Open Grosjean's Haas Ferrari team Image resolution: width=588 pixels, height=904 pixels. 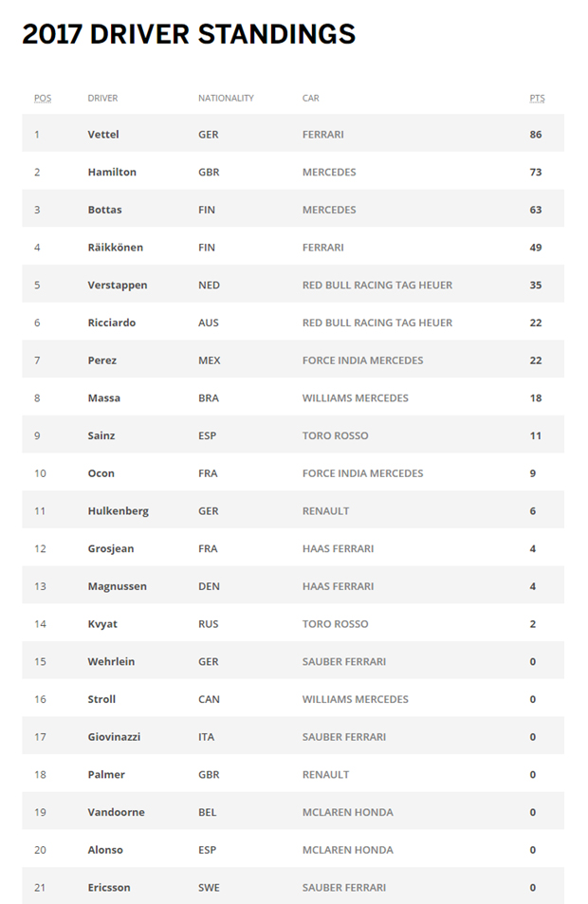(338, 548)
